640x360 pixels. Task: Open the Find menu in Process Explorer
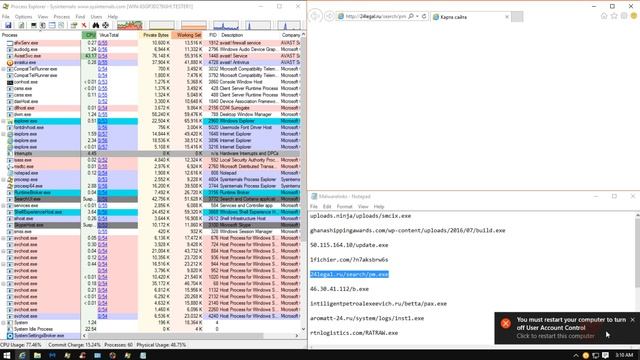(x=80, y=17)
